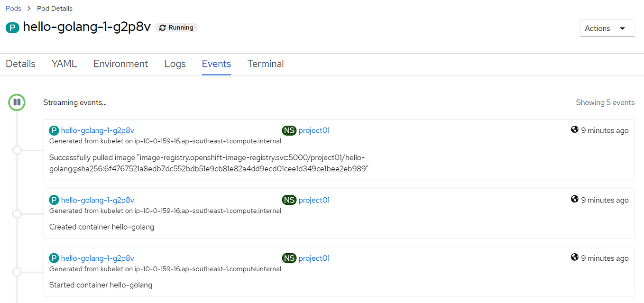Switch to the Environment tab
Screen dimensions: 644x303
[120, 64]
